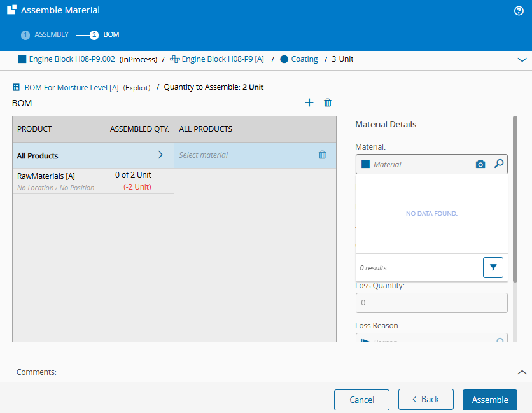Click the Loss Quantity input field
Screen dimensions: 532x413
(x=431, y=303)
